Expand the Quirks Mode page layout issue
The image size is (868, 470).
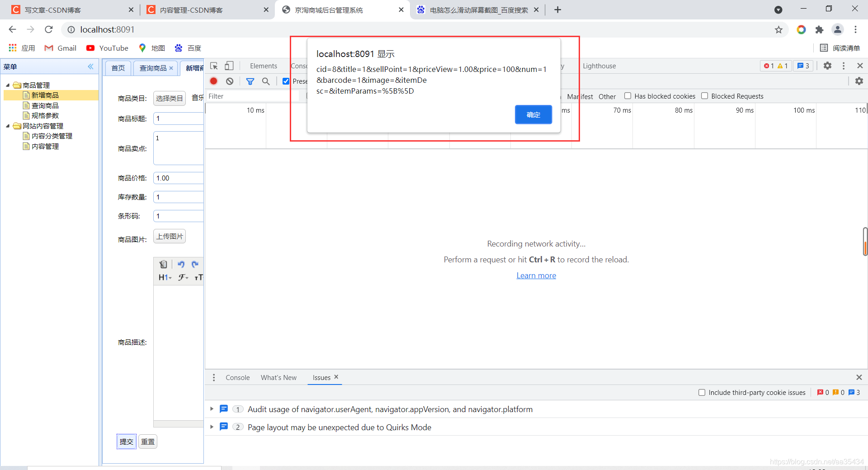(x=212, y=427)
